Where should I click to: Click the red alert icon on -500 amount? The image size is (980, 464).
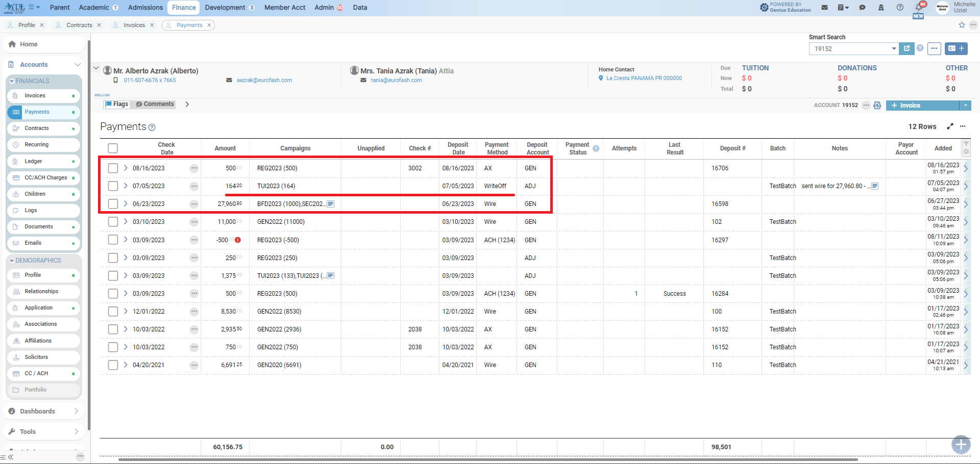(238, 240)
